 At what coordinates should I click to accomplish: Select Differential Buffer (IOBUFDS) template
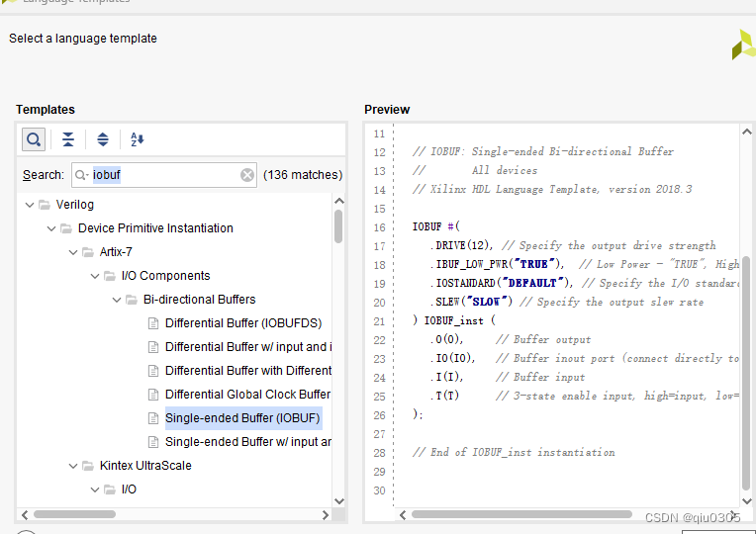pos(243,323)
